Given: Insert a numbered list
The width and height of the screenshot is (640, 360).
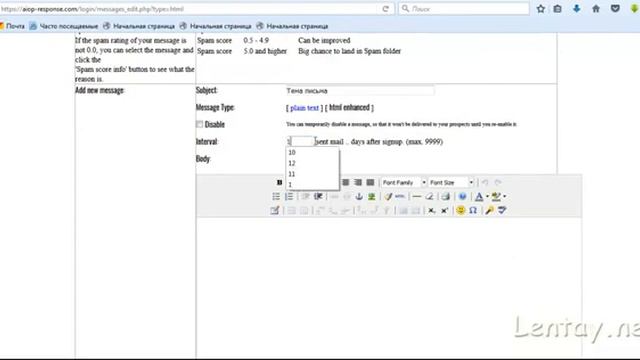Looking at the screenshot, I should (289, 196).
